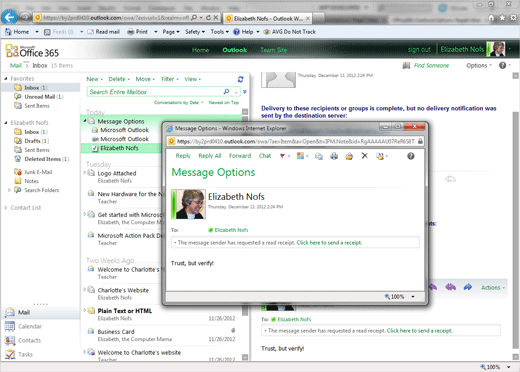This screenshot has width=520, height=372.
Task: Click the printer icon in Message Options window
Action: (x=334, y=156)
